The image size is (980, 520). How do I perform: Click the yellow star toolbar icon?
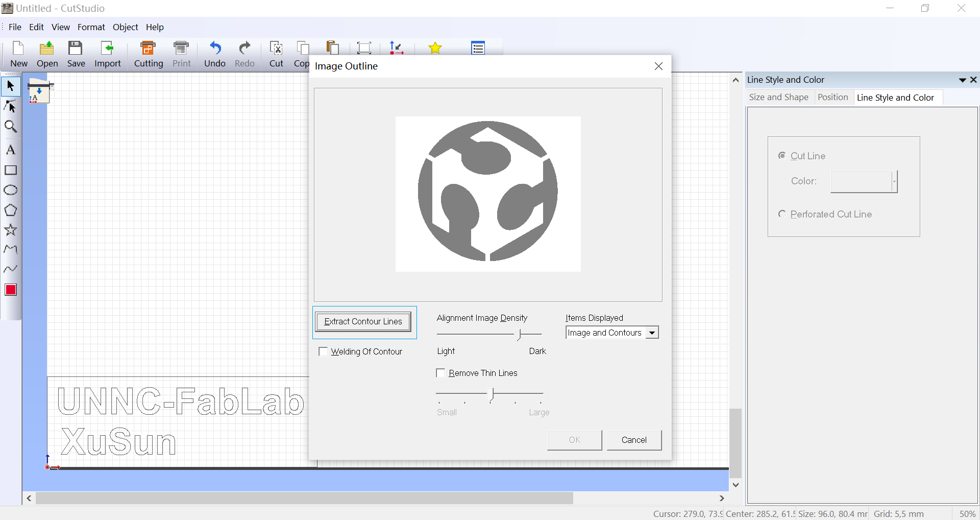tap(435, 48)
